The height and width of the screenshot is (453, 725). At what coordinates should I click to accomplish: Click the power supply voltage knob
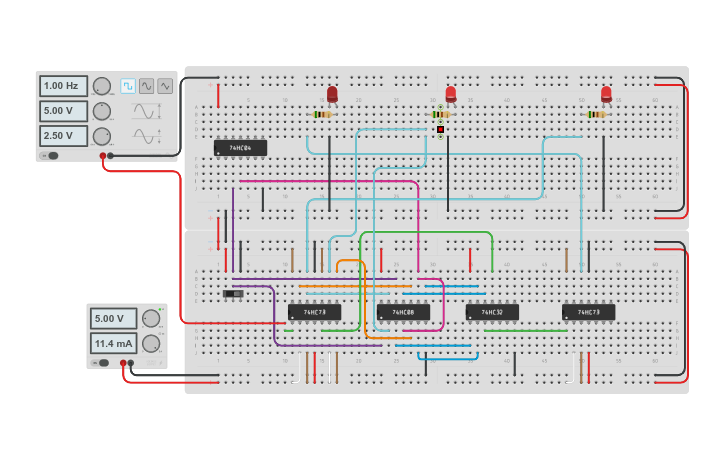(151, 319)
